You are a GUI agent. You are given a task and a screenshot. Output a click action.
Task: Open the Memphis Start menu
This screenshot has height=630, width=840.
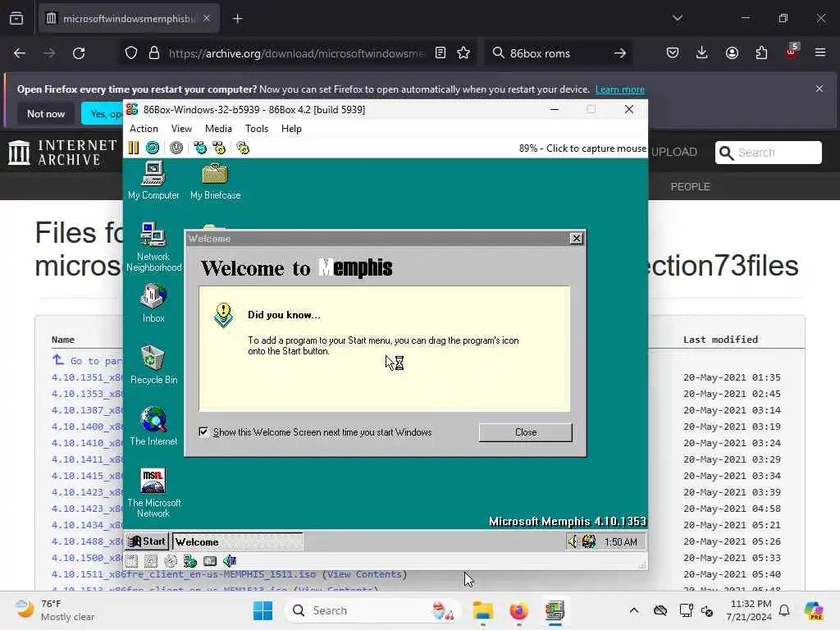point(148,541)
